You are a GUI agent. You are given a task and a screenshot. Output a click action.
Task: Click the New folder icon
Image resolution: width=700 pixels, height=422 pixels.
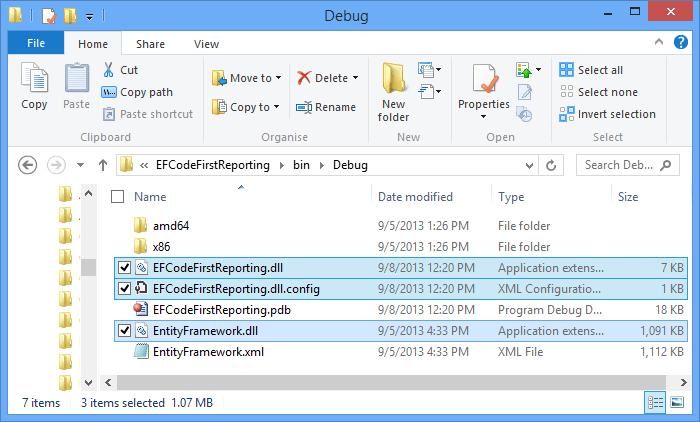[x=393, y=80]
